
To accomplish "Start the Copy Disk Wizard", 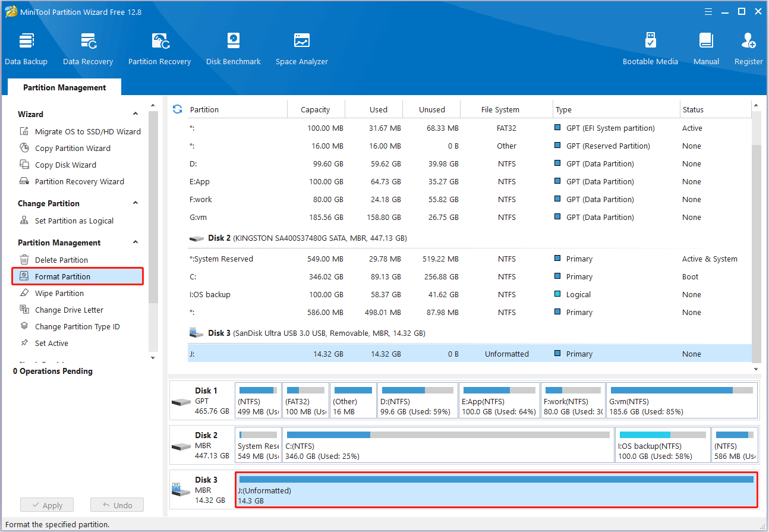I will tap(58, 165).
